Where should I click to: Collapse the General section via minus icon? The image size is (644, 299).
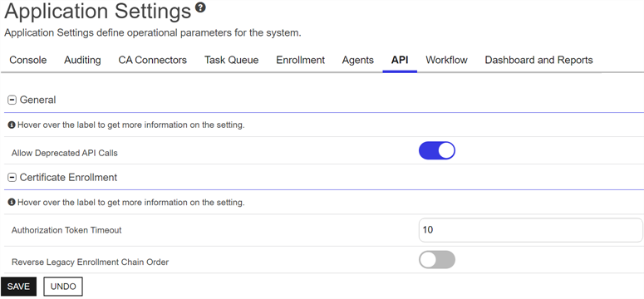pyautogui.click(x=12, y=100)
